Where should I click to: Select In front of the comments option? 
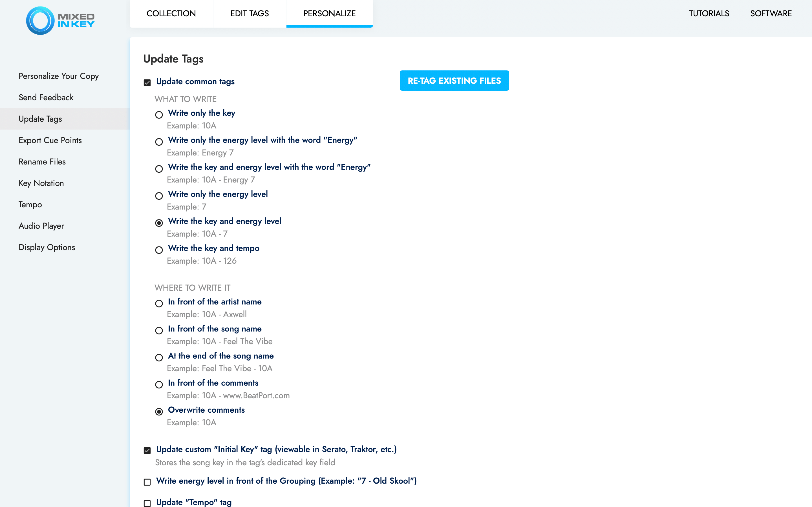click(159, 384)
